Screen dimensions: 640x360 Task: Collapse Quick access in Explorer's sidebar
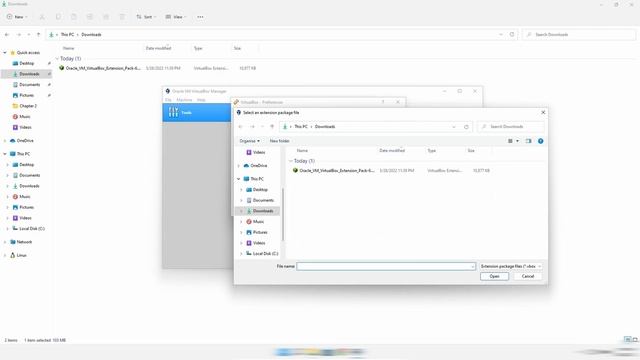click(5, 53)
